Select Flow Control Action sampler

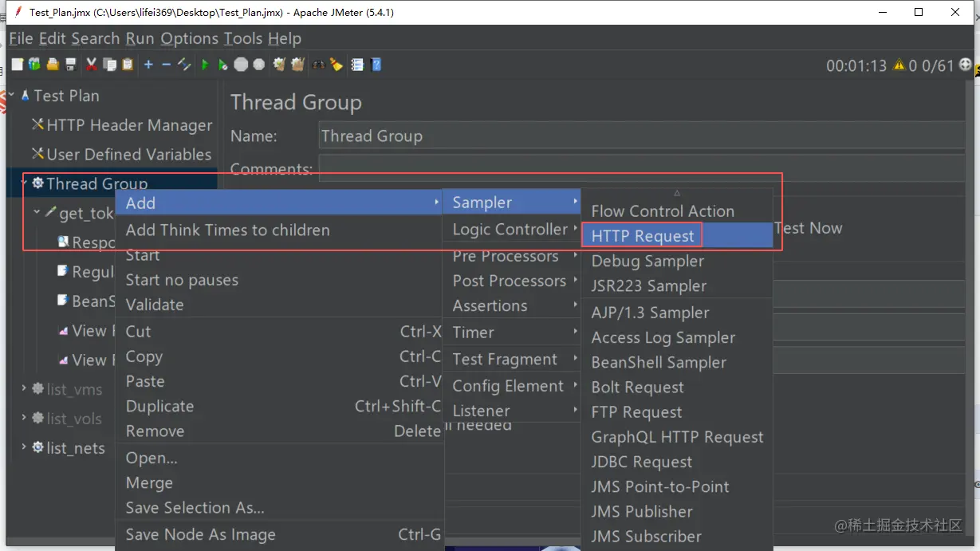tap(677, 211)
